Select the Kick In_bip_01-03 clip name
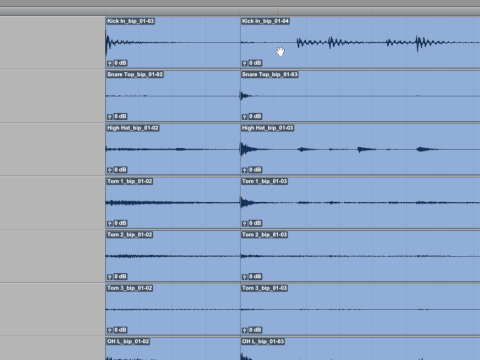The width and height of the screenshot is (480, 360). pyautogui.click(x=131, y=21)
